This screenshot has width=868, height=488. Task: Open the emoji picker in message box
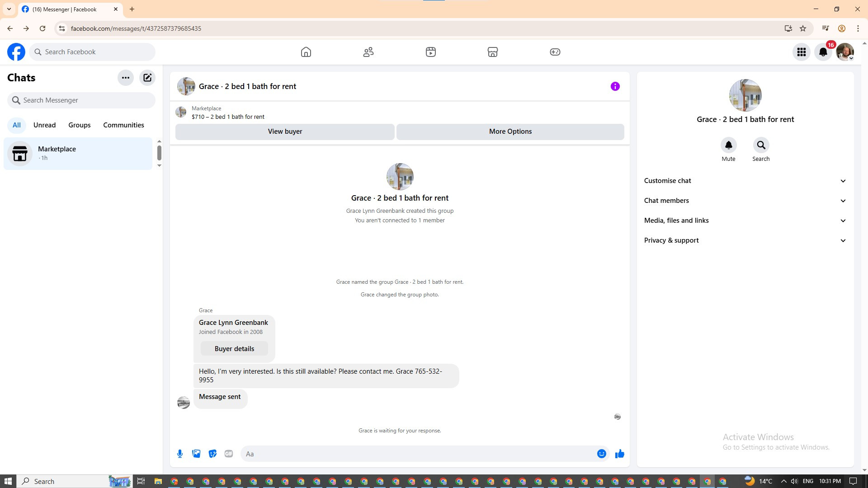602,454
